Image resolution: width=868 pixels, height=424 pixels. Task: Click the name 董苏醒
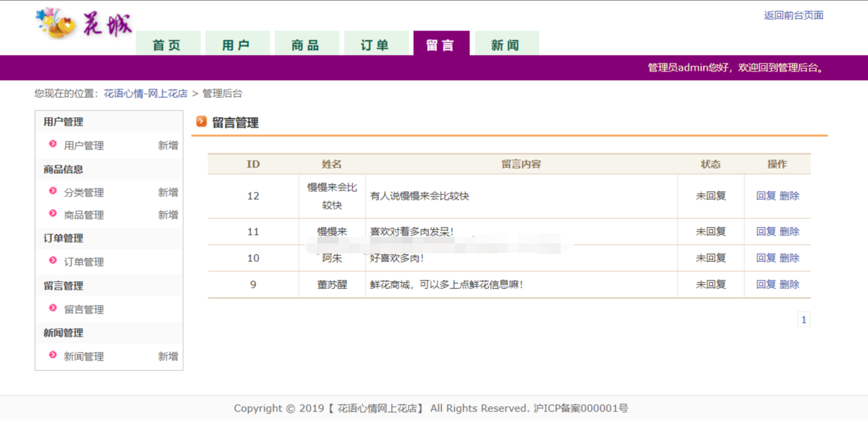[x=332, y=284]
